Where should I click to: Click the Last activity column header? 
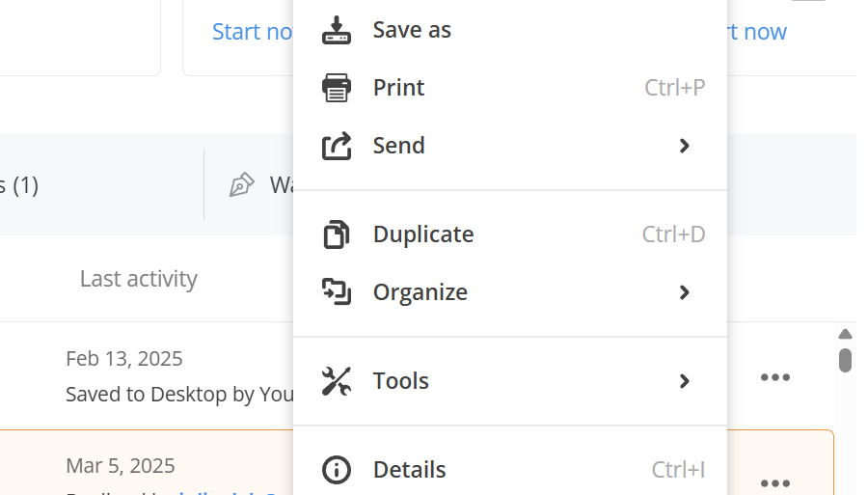point(138,279)
